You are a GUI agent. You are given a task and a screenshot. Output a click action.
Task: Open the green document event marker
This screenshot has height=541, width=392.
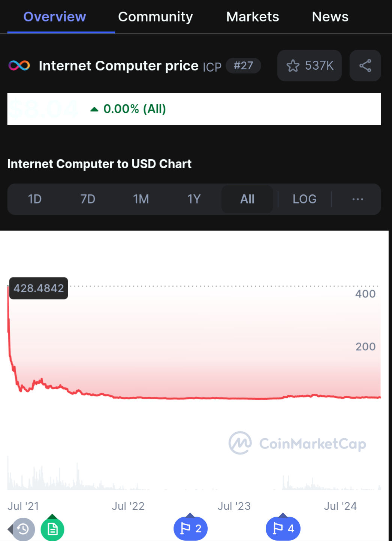52,529
